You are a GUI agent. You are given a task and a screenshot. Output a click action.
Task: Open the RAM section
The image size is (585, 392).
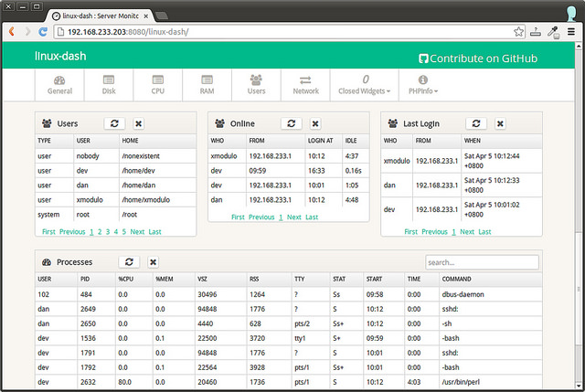(207, 85)
